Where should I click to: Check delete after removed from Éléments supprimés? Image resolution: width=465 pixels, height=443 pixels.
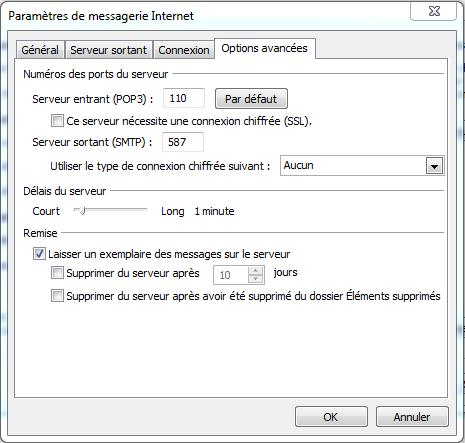pos(57,296)
